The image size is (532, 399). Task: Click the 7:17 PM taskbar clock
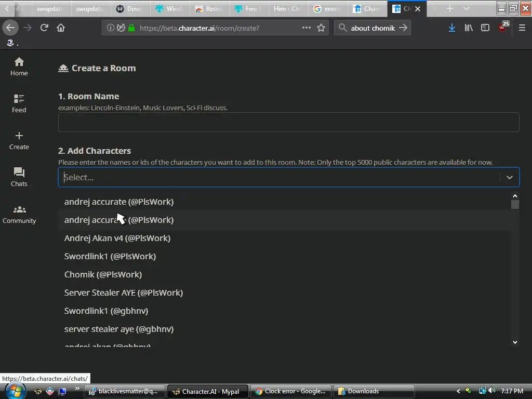tap(512, 391)
